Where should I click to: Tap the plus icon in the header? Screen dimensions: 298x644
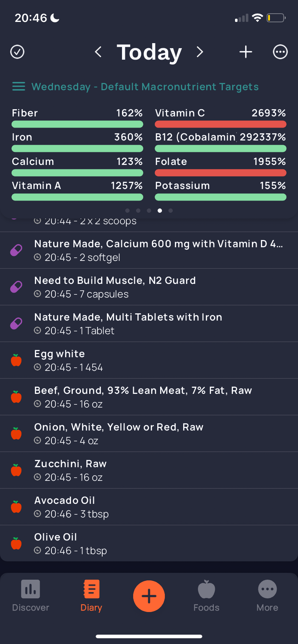(246, 52)
